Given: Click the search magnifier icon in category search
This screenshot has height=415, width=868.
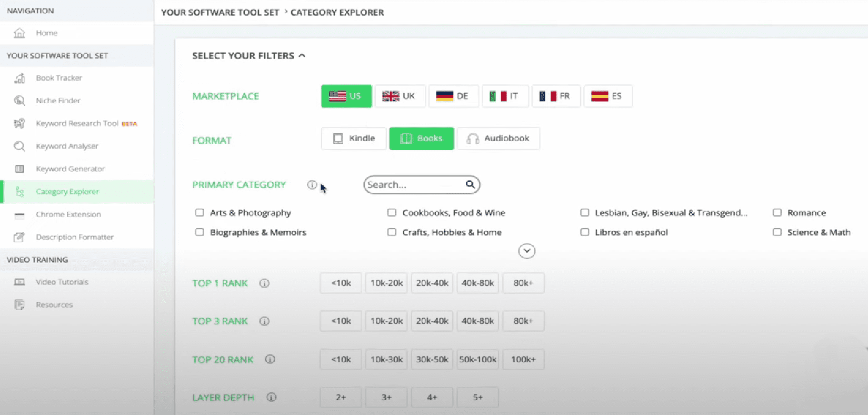Looking at the screenshot, I should point(470,184).
